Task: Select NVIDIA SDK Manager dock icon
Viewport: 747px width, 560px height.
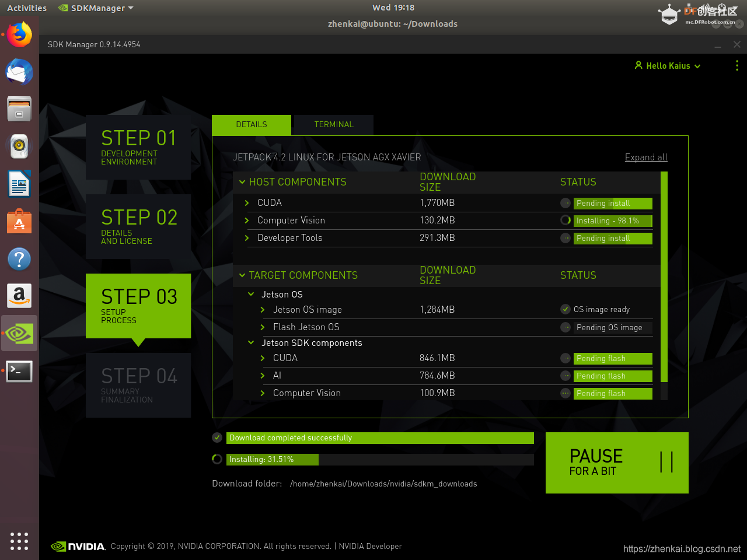Action: pos(19,334)
